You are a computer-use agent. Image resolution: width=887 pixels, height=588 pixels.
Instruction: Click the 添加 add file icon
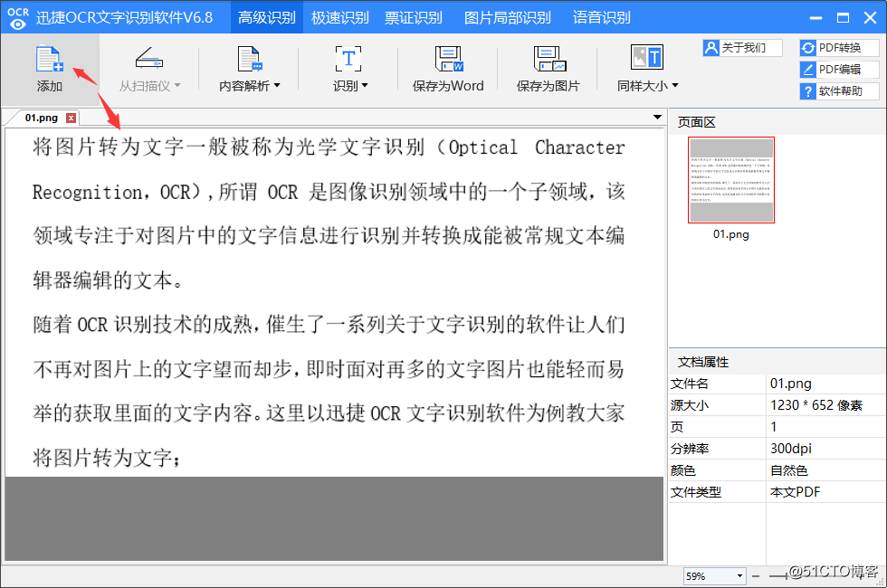(x=49, y=59)
